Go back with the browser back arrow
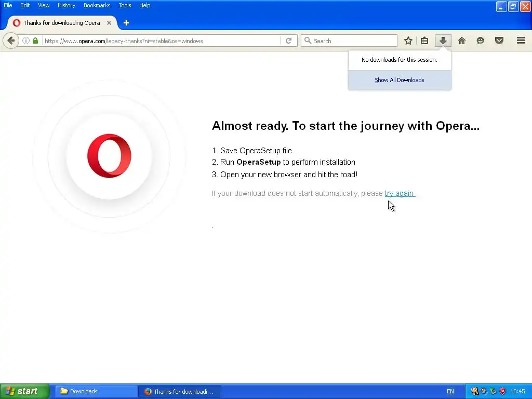 point(11,41)
